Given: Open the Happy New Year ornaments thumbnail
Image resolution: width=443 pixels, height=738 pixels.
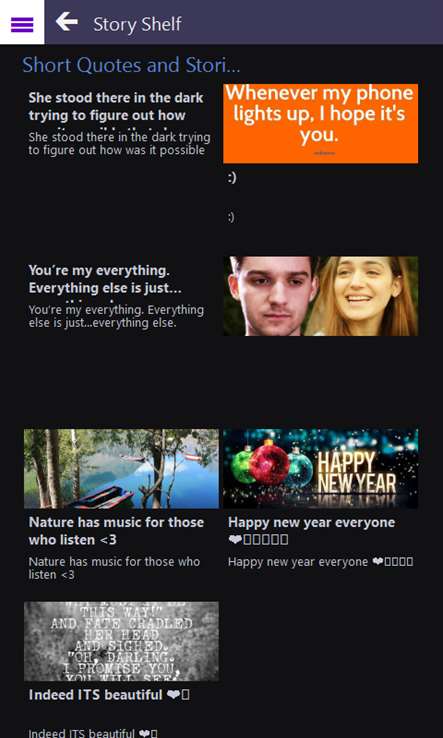Looking at the screenshot, I should point(321,468).
